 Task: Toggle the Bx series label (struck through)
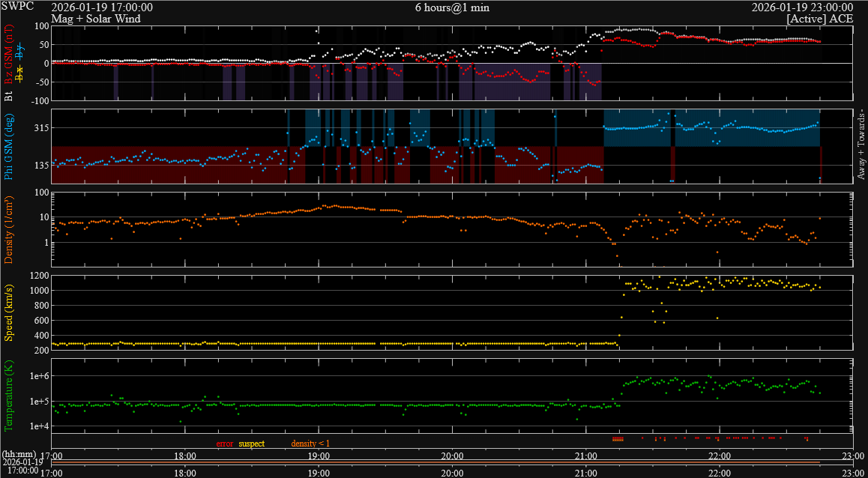20,73
